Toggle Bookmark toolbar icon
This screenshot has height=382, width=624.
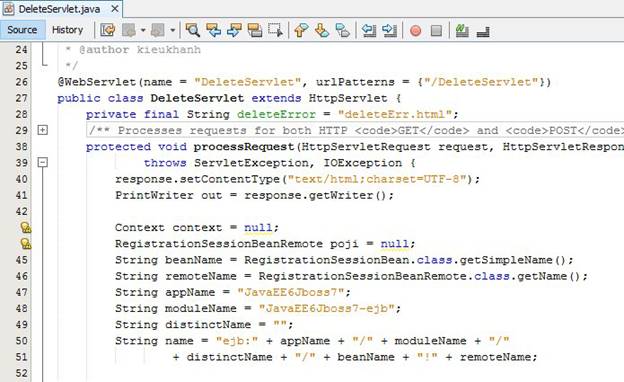(x=343, y=30)
